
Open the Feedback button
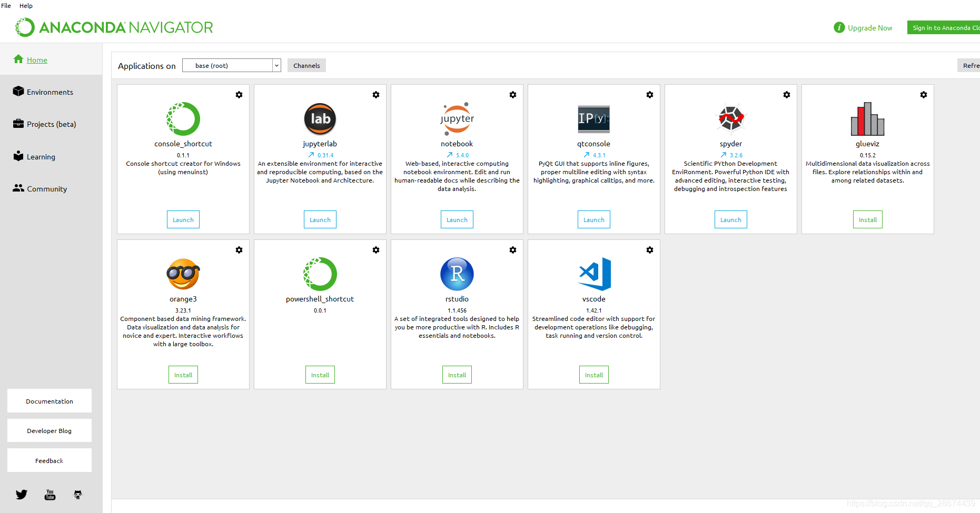click(50, 460)
